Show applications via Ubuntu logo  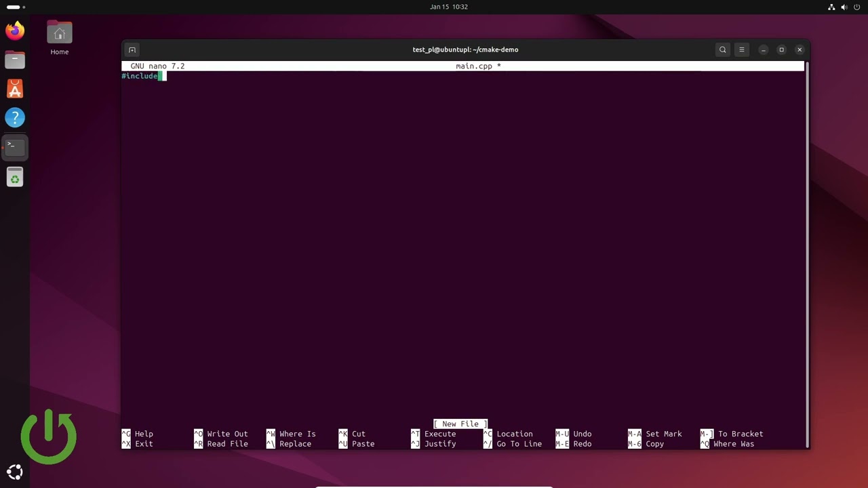[15, 472]
